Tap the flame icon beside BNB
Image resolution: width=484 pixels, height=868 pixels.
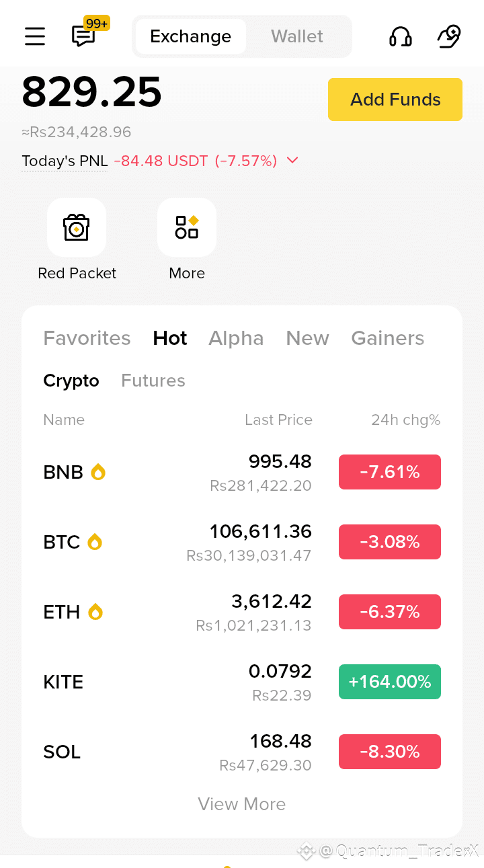(98, 472)
